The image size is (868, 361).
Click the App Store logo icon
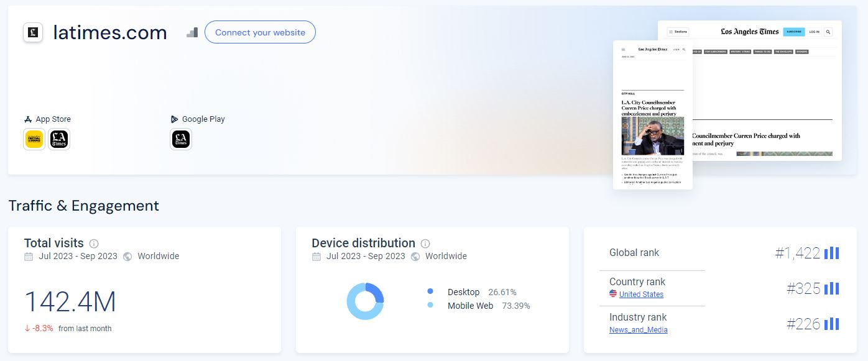28,119
